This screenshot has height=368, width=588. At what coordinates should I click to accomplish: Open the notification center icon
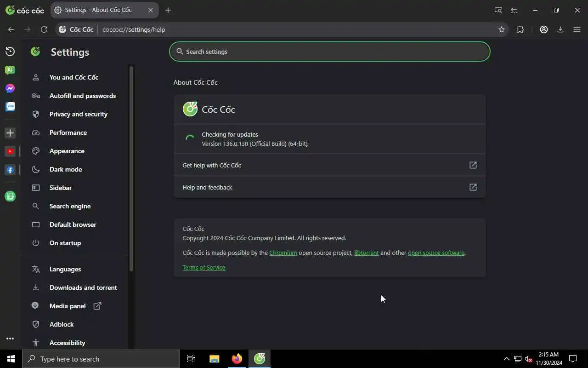click(573, 359)
